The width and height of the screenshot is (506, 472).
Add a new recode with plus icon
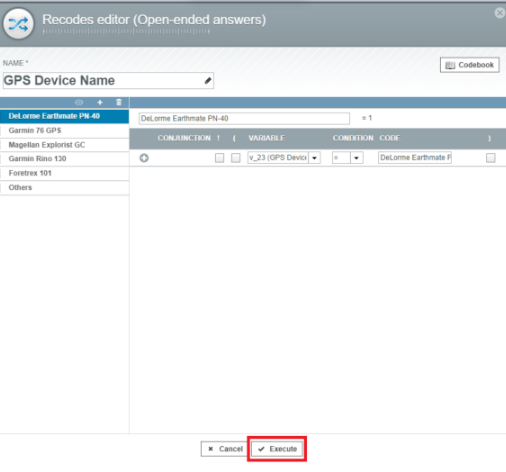pos(100,102)
